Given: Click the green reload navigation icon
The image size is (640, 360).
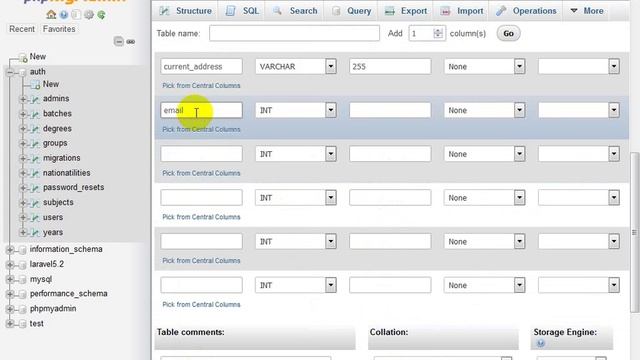Looking at the screenshot, I should coord(101,15).
